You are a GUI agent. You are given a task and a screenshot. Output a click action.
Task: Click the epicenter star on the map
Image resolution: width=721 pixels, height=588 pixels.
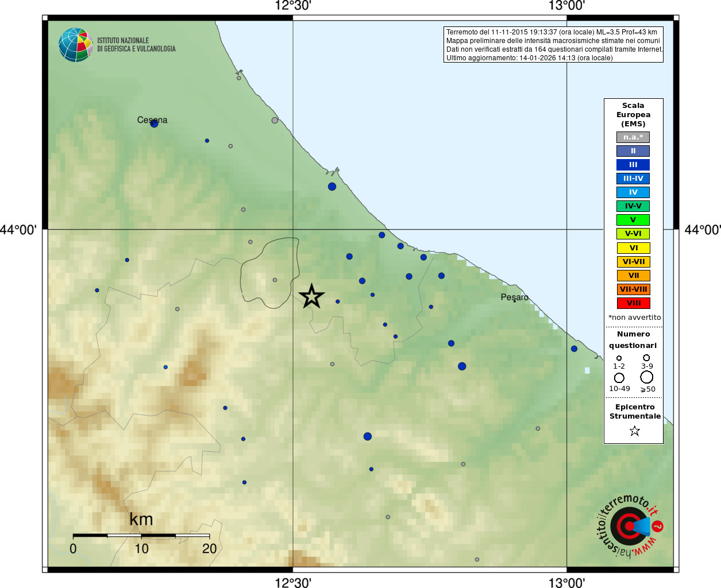click(311, 296)
